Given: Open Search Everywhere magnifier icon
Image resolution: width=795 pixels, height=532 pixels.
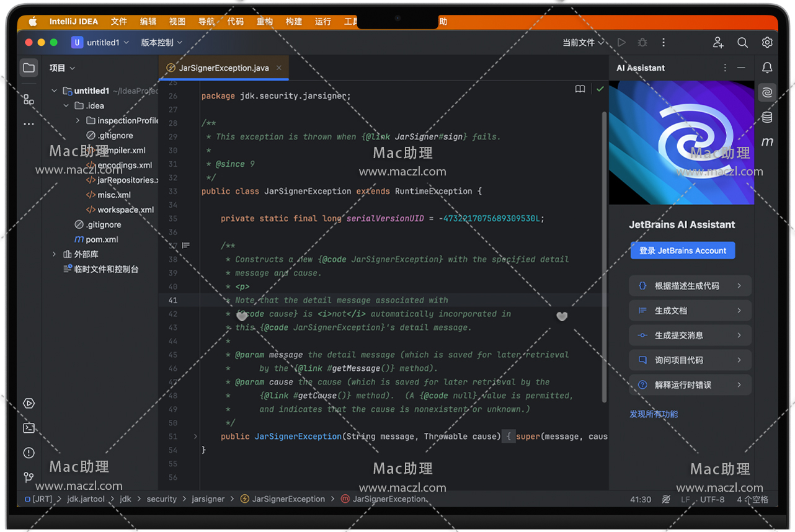Looking at the screenshot, I should tap(742, 43).
